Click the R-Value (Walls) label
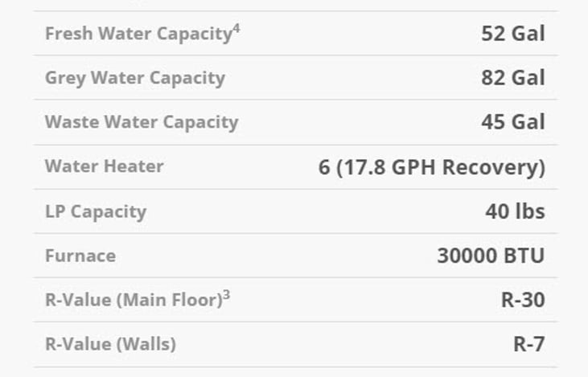588x377 pixels. [x=110, y=344]
